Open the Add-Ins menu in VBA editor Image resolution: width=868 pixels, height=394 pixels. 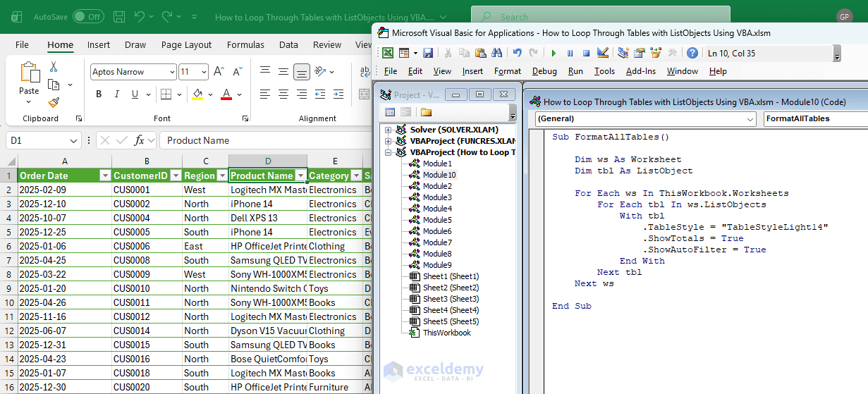(x=641, y=71)
